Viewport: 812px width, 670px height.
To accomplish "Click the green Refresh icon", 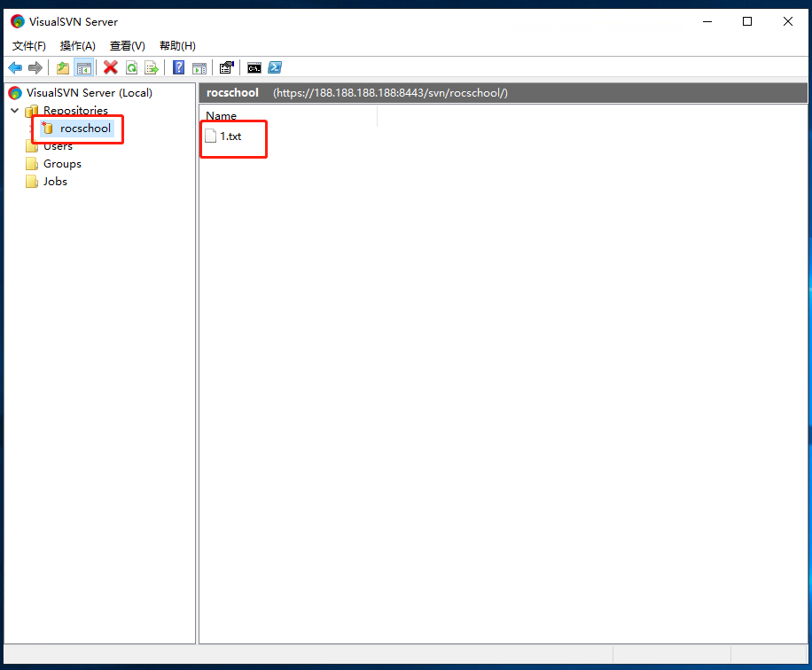I will (x=131, y=67).
